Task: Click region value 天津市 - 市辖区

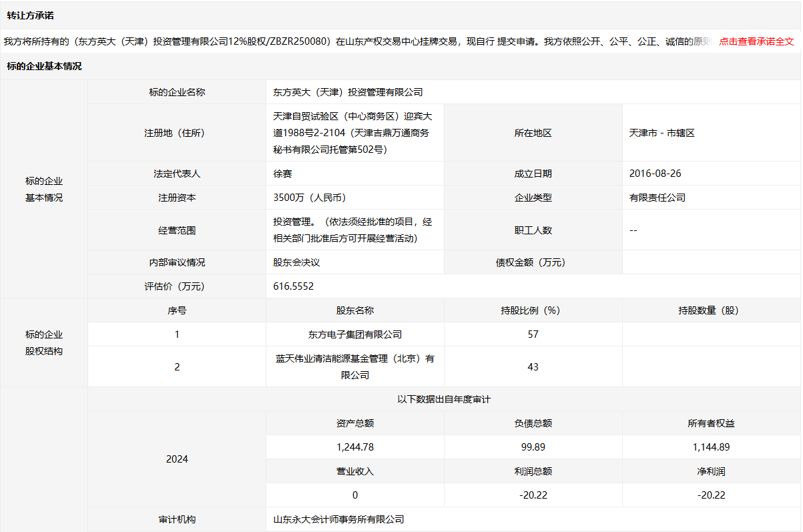Action: [x=661, y=133]
